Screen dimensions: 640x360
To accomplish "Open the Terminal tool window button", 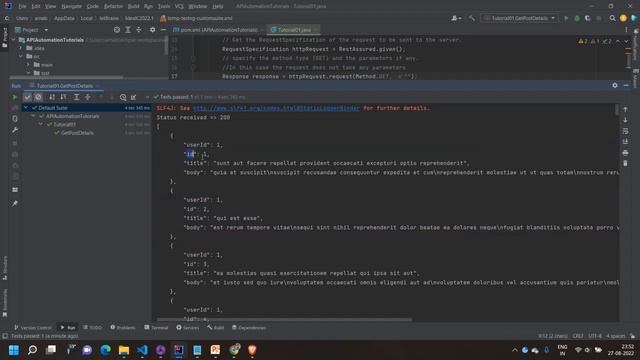I will 156,327.
